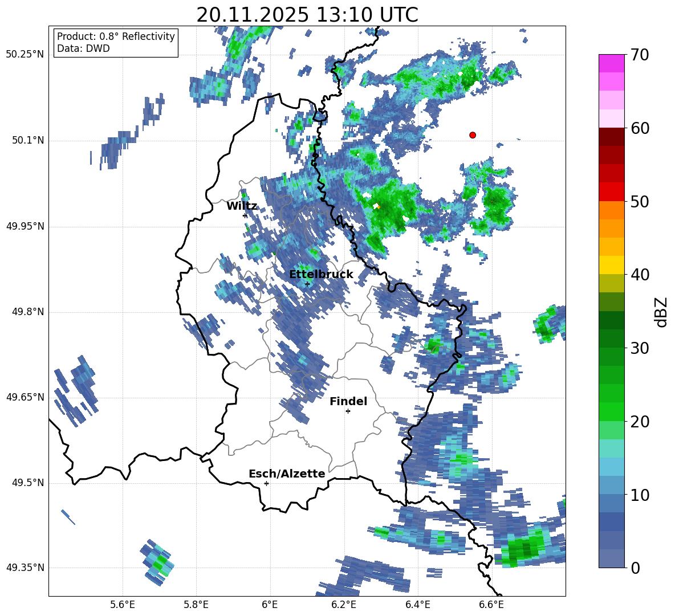The width and height of the screenshot is (675, 616).
Task: Click the 49.35°N latitude label
Action: 25,568
